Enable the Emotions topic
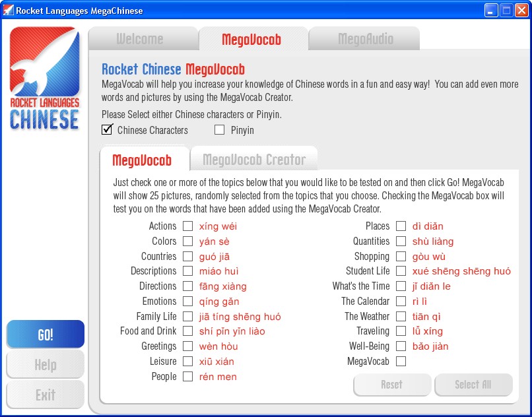 tap(187, 302)
